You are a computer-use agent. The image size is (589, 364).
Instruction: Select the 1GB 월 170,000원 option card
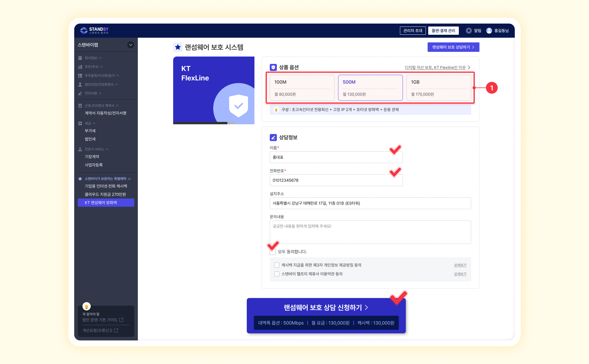pyautogui.click(x=439, y=88)
